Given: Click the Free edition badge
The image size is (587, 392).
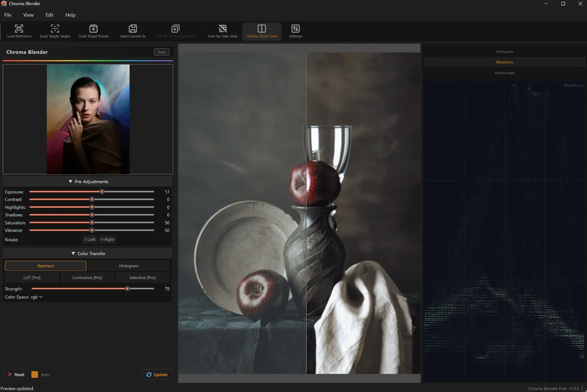Looking at the screenshot, I should (162, 52).
